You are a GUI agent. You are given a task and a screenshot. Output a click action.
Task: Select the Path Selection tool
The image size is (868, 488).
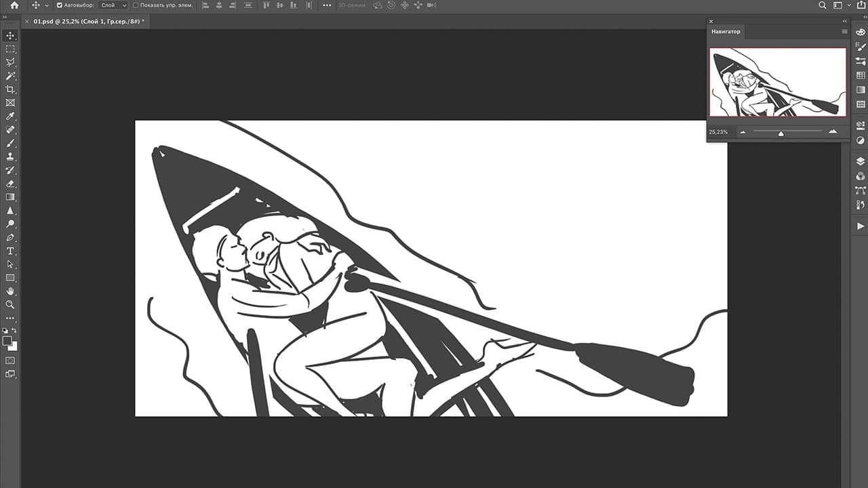coord(10,264)
